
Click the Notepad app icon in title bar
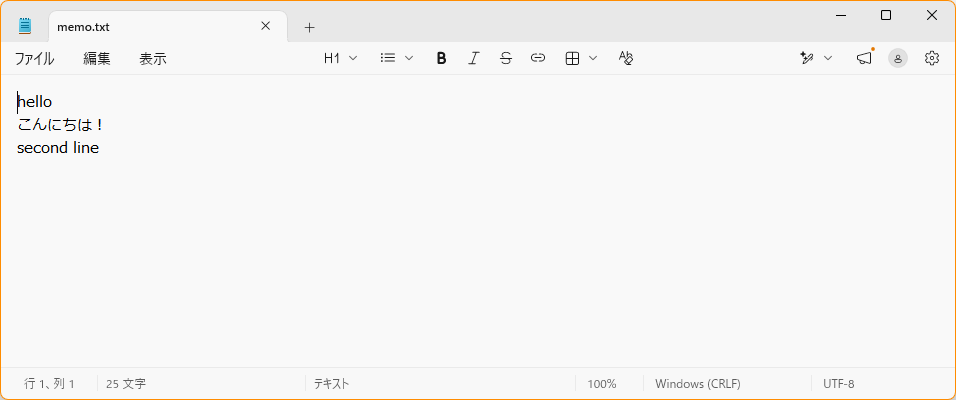pyautogui.click(x=25, y=26)
